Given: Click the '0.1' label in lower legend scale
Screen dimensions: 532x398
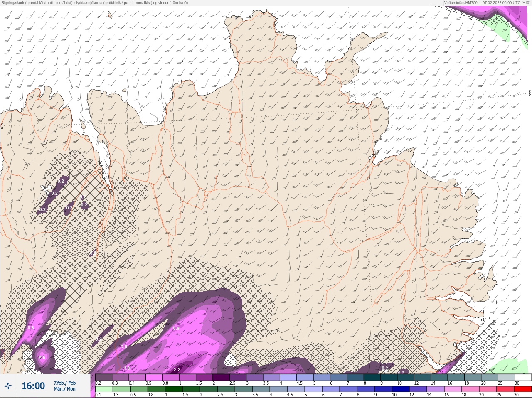Looking at the screenshot, I should tap(98, 395).
